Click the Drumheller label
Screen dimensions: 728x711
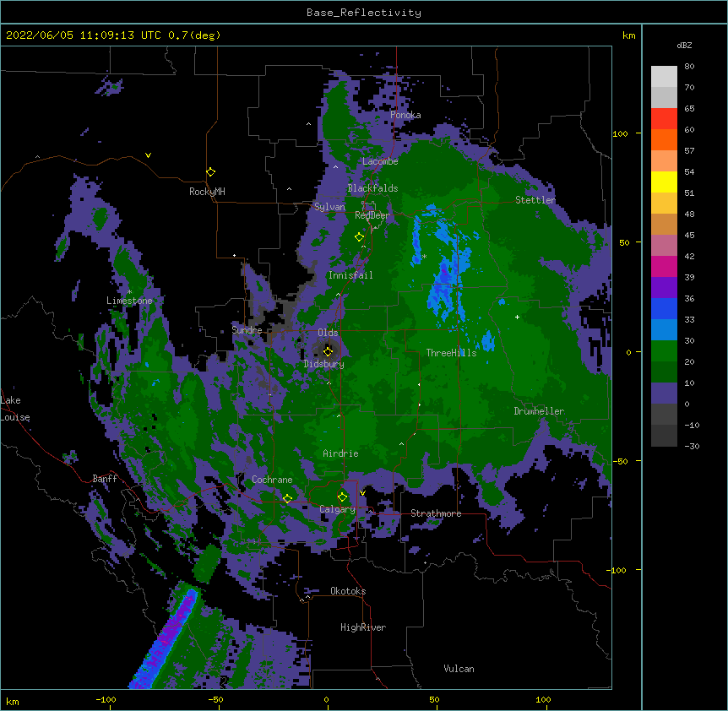[539, 411]
